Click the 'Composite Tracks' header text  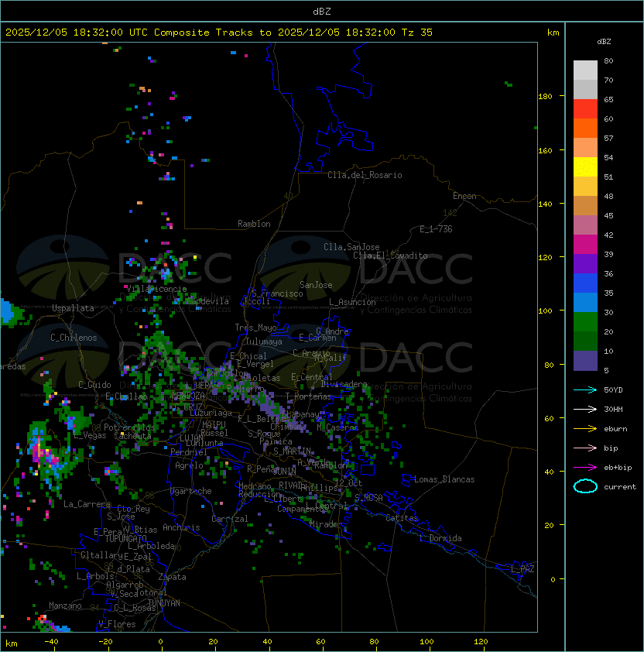click(x=204, y=33)
